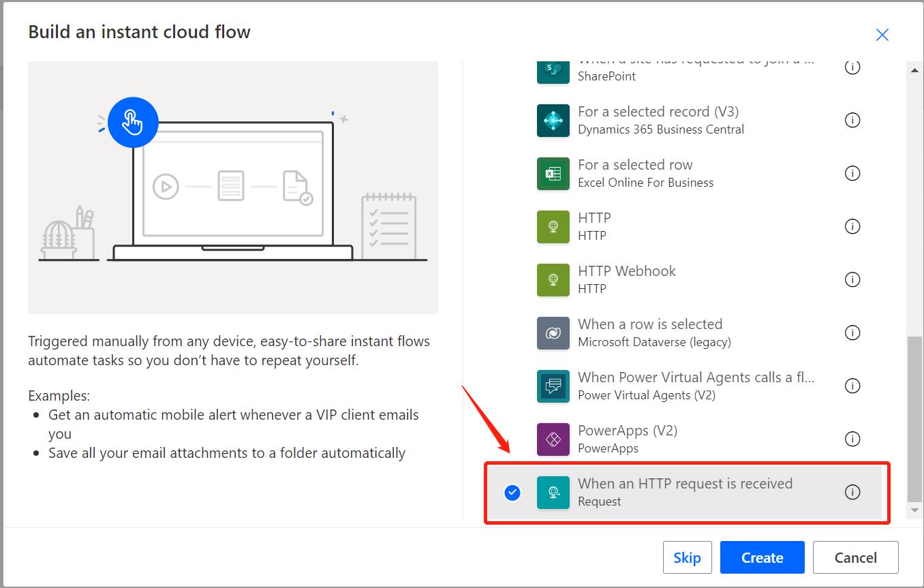Click the Excel Online For Business icon
Viewport: 924px width, 588px height.
553,173
